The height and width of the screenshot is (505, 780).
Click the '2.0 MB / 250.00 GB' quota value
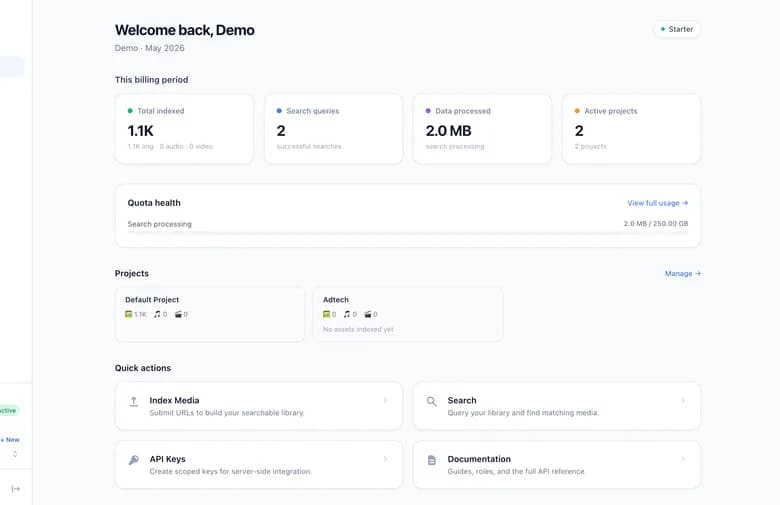coord(656,223)
